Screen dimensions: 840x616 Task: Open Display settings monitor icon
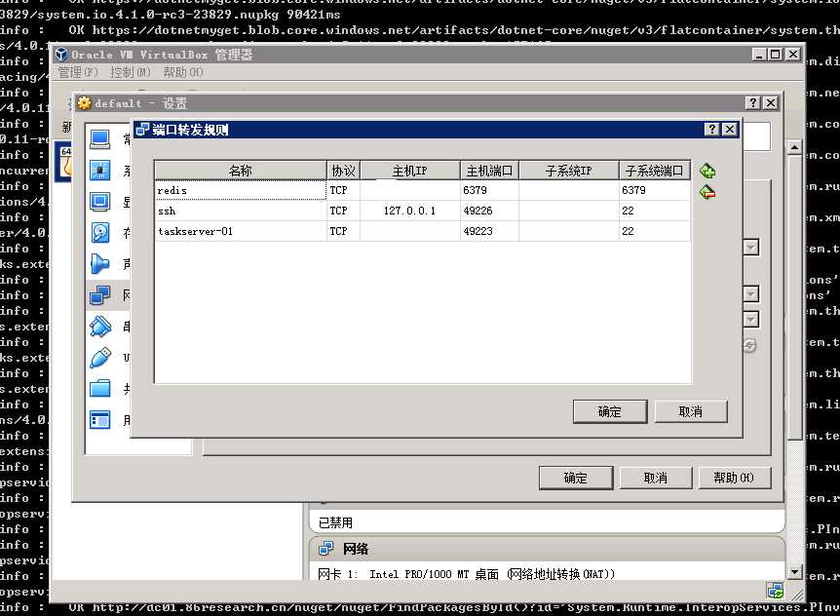tap(100, 202)
